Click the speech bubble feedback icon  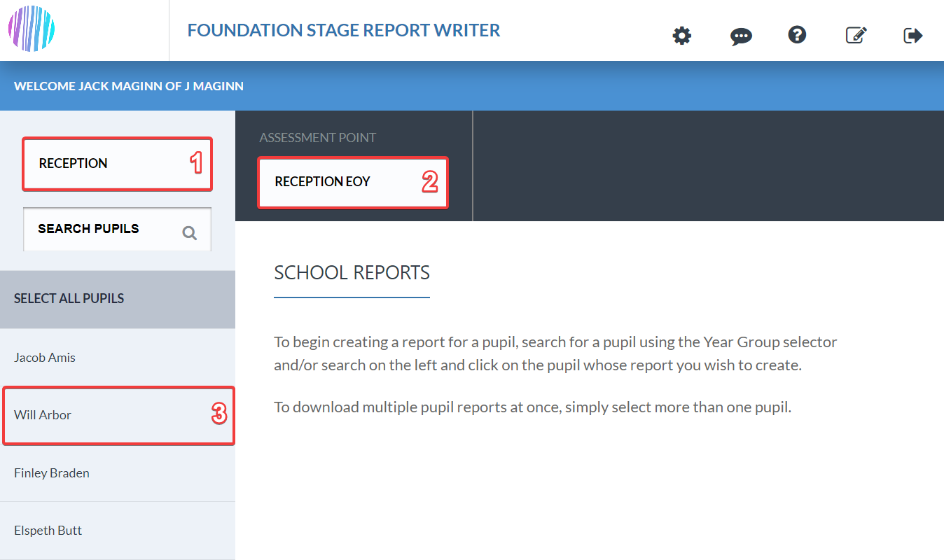[x=741, y=36]
